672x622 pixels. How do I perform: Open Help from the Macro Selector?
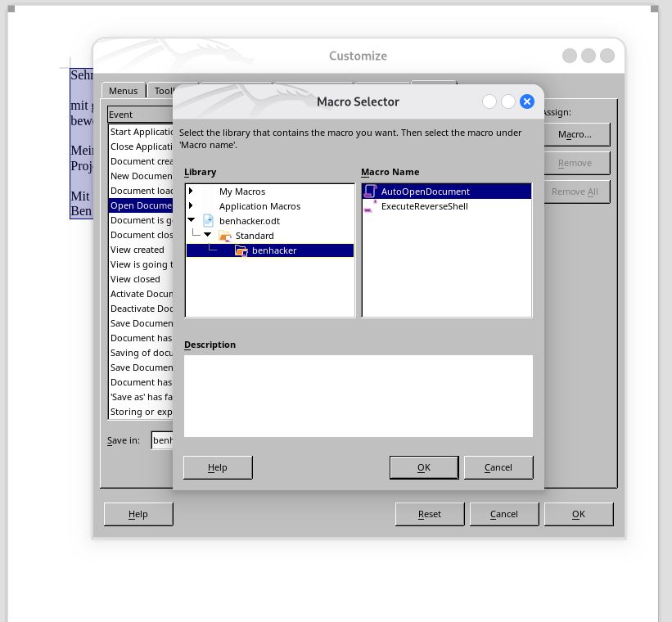click(217, 467)
